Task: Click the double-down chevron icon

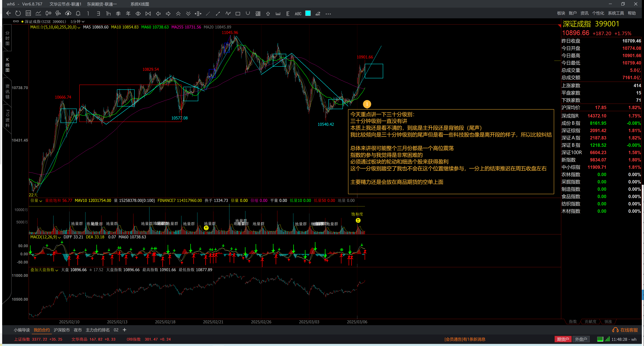Action: coord(188,13)
